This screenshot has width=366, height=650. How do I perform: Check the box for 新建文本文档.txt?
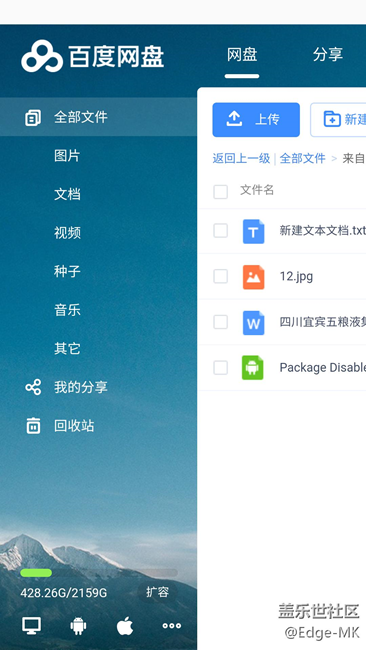221,230
